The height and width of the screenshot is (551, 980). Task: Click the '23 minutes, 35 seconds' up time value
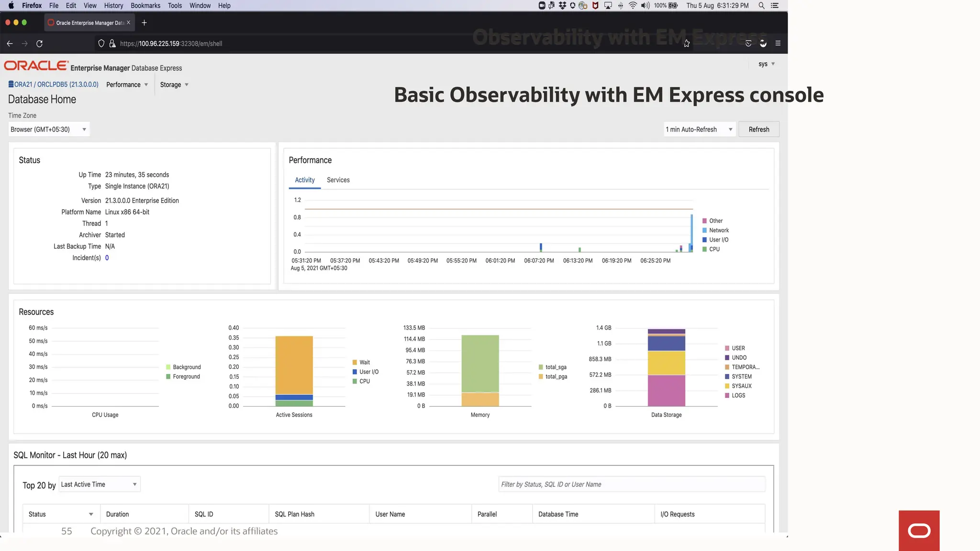(137, 175)
